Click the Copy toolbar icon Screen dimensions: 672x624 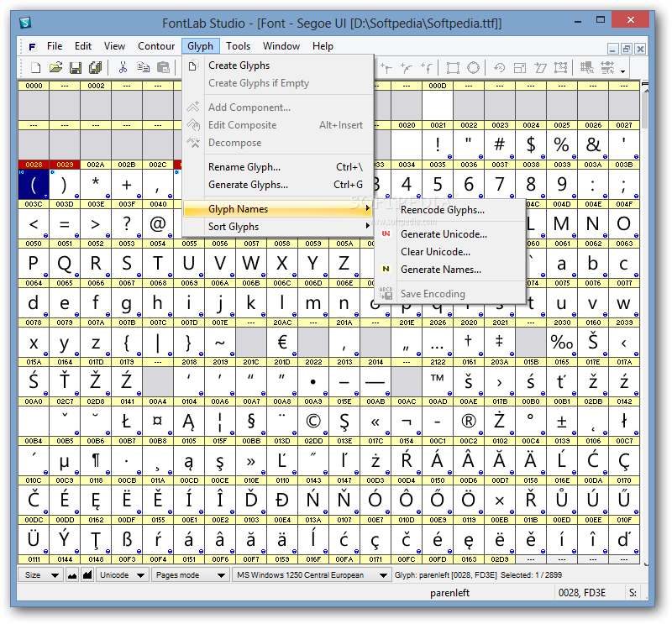[143, 68]
